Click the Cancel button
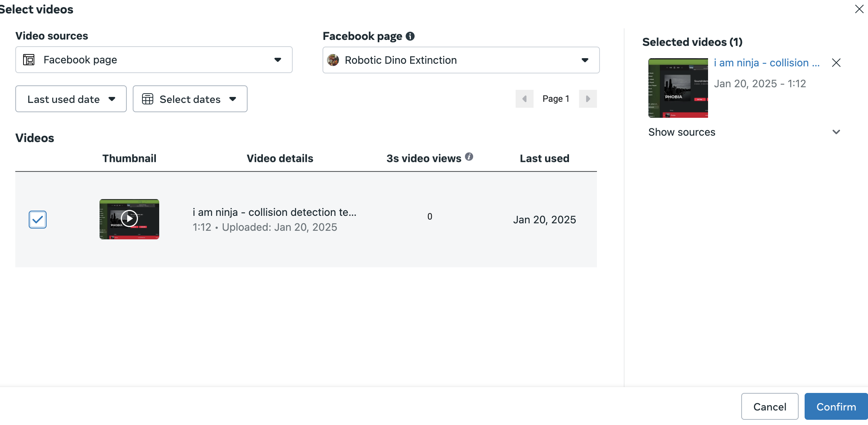 770,406
